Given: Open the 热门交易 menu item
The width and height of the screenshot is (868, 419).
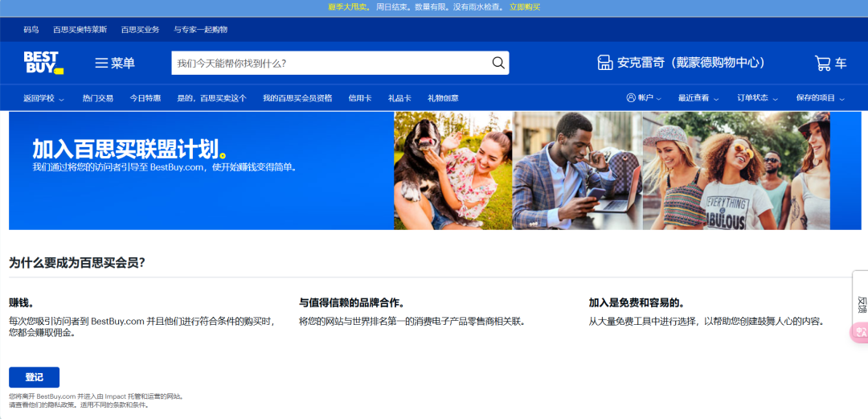Looking at the screenshot, I should 98,98.
